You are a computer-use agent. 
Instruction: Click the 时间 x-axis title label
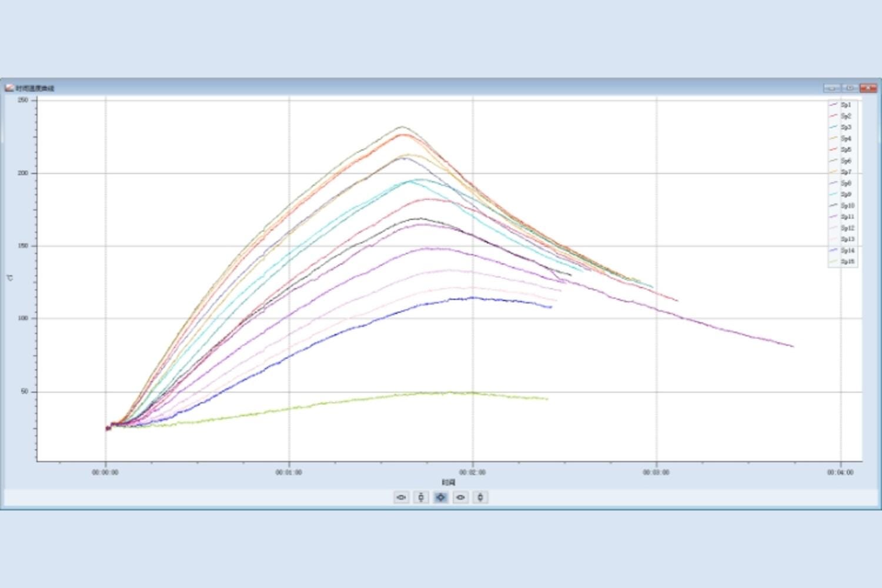[449, 482]
